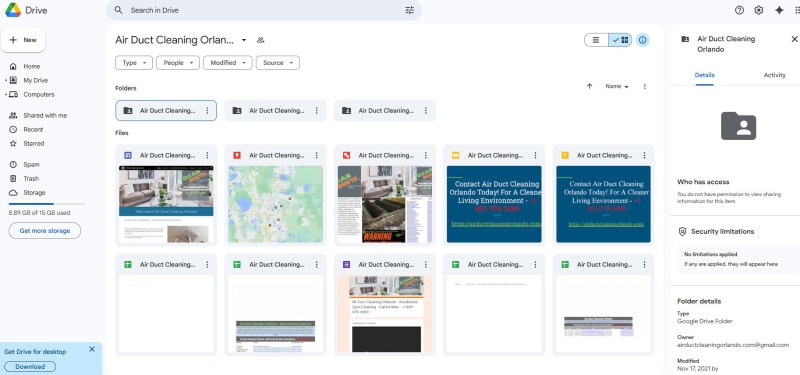
Task: Open Shared with me
Action: (45, 115)
